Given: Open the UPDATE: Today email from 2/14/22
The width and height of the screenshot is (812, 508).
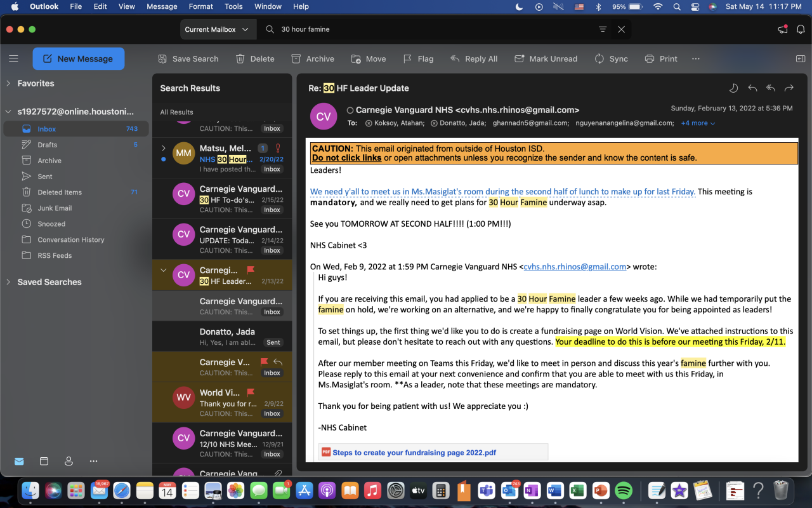Looking at the screenshot, I should click(222, 239).
